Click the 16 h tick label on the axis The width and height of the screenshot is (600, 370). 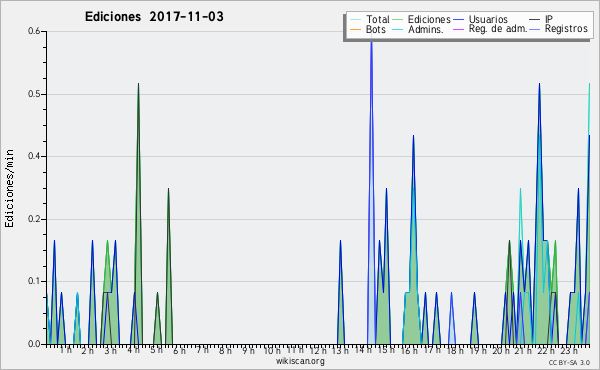click(409, 350)
